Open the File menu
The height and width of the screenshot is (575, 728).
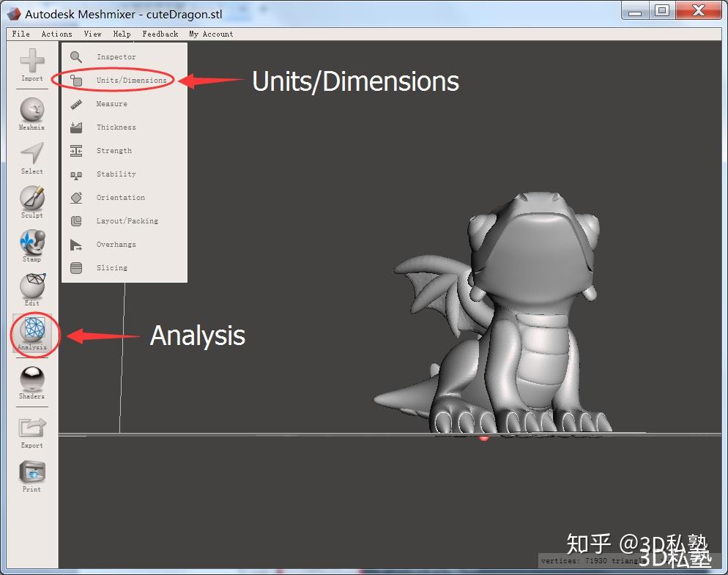(x=21, y=34)
